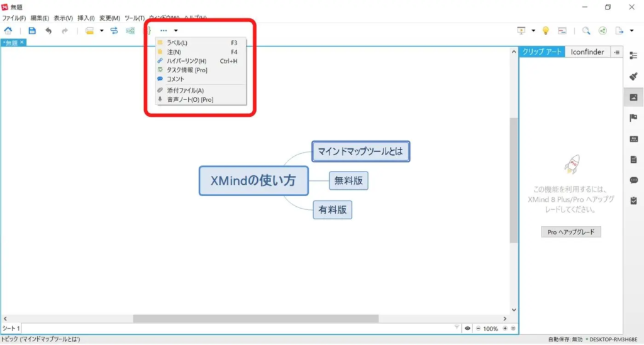The height and width of the screenshot is (345, 644).
Task: Open the Gantt chart icon
Action: (x=562, y=31)
